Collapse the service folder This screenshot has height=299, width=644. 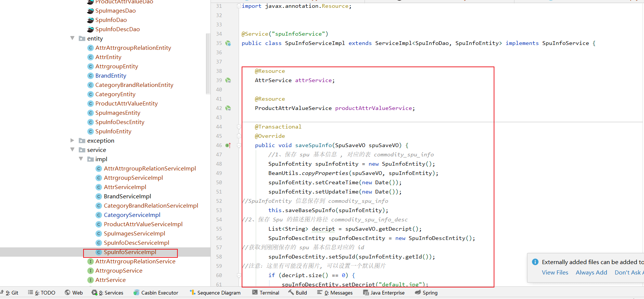pyautogui.click(x=72, y=150)
